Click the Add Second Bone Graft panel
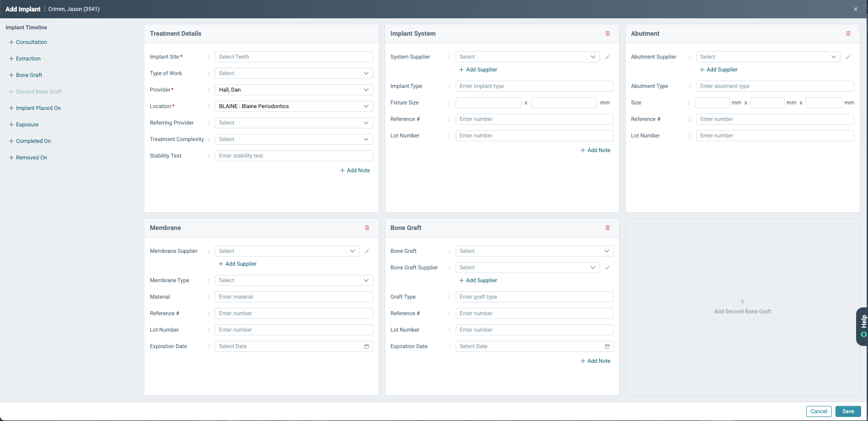Viewport: 868px width, 421px height. click(742, 307)
